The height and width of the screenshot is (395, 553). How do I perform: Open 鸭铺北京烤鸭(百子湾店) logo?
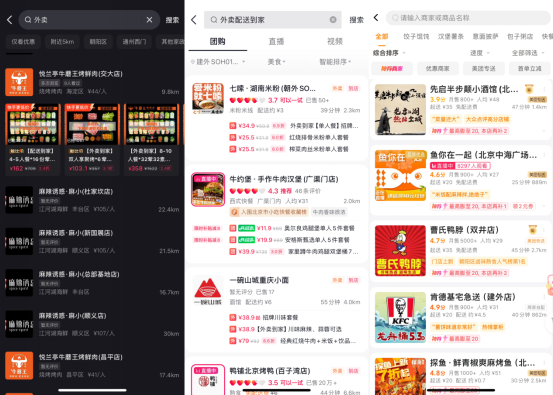coord(208,380)
